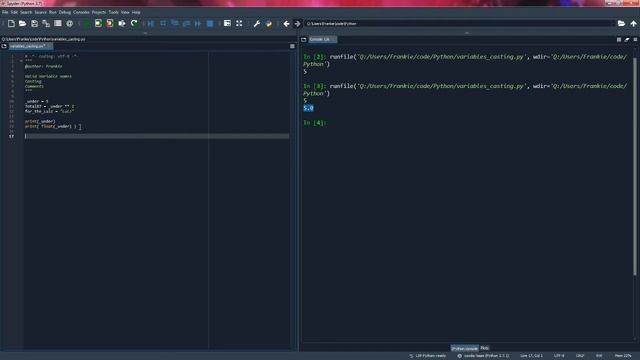
Task: Click the highlighted 5.0 console output
Action: (308, 108)
